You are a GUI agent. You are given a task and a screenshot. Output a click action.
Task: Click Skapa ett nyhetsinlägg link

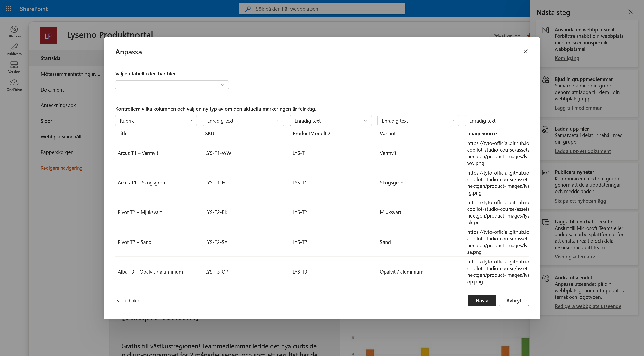(x=580, y=201)
